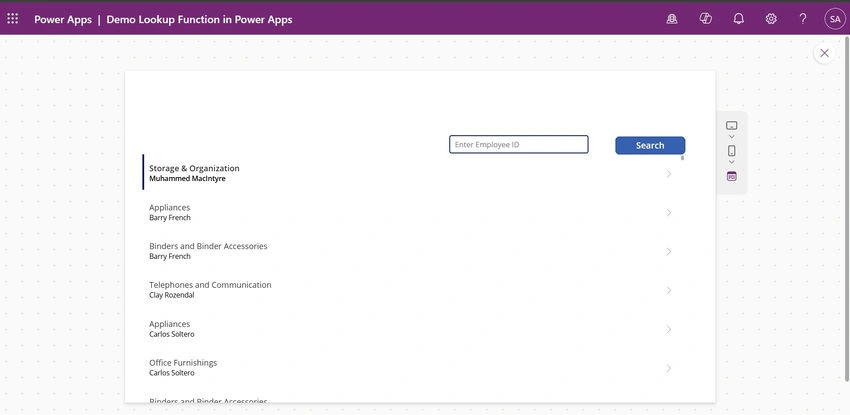Open the settings gear

click(771, 19)
